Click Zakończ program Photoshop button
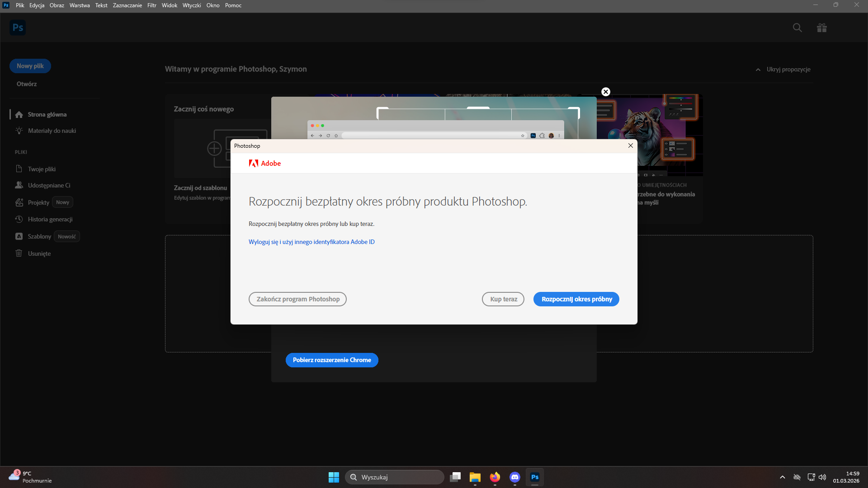Viewport: 868px width, 488px height. 297,299
